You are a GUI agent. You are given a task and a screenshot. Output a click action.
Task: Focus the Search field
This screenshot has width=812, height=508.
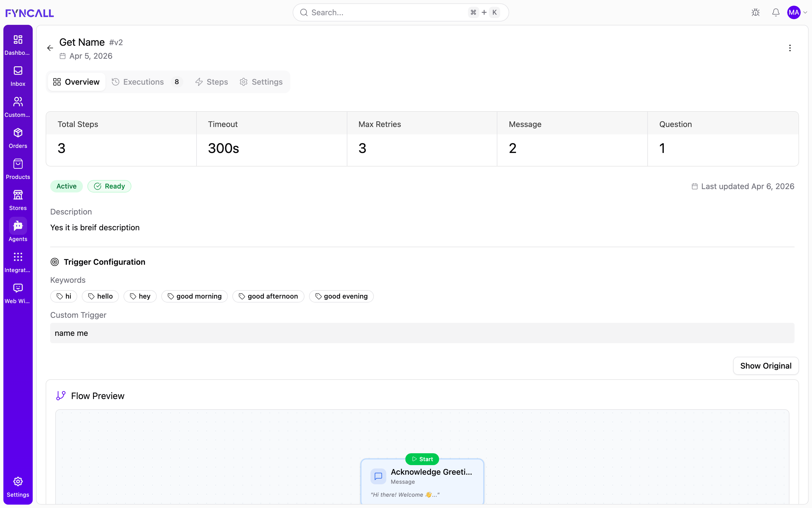coord(401,12)
